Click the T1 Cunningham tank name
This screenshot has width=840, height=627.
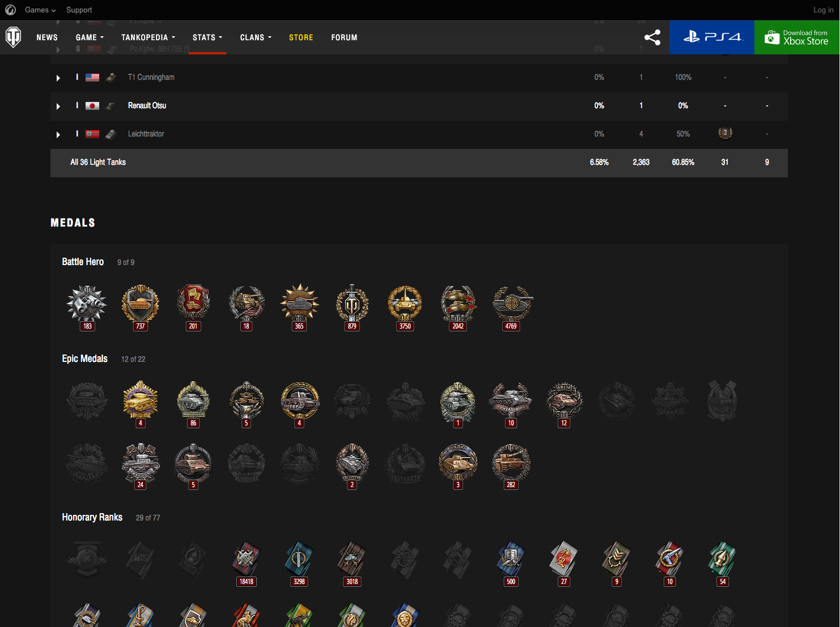[x=151, y=77]
